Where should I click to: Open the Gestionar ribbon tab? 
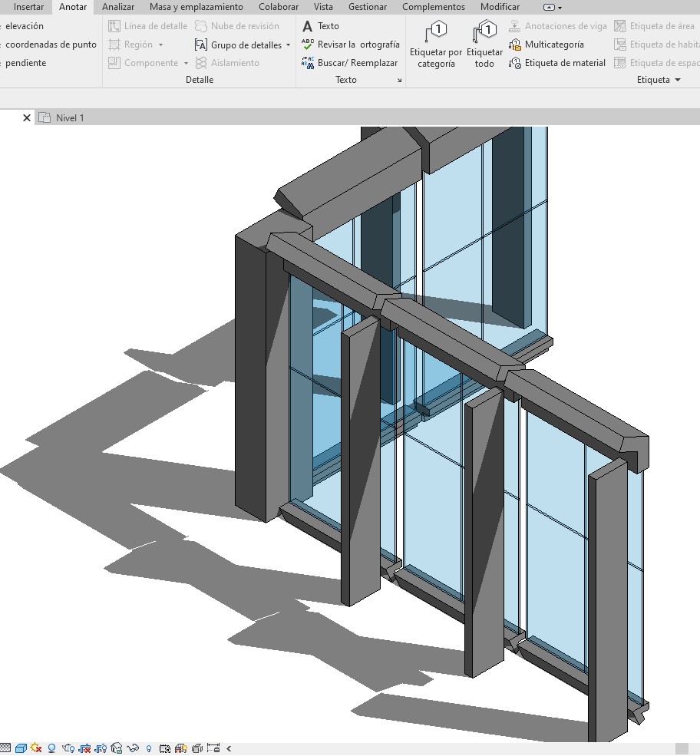click(368, 7)
